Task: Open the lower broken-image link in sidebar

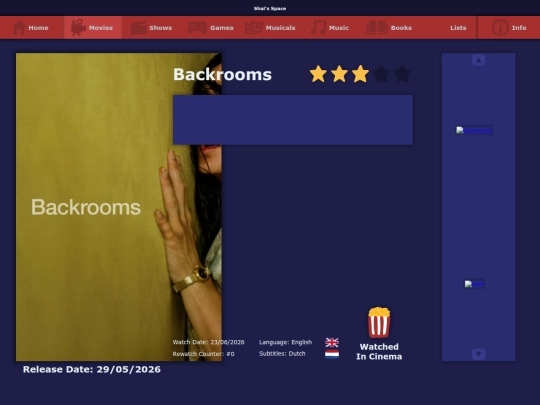Action: (474, 284)
